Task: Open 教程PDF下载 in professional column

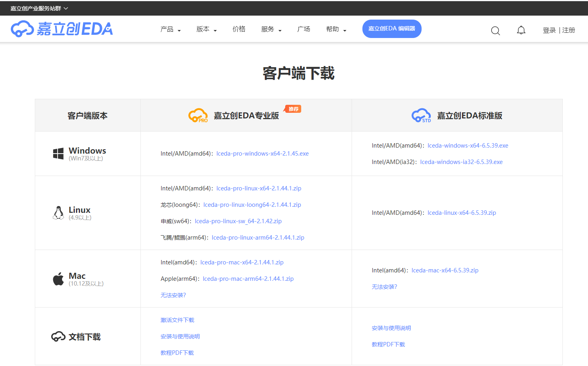Action: pyautogui.click(x=177, y=353)
